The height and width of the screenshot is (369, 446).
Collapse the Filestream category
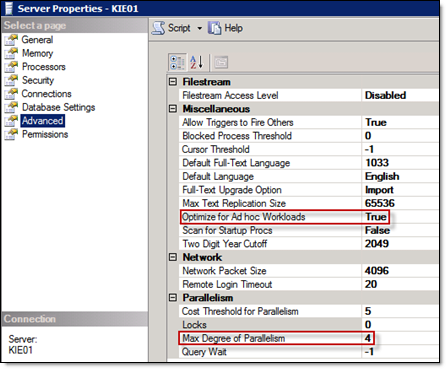(173, 82)
